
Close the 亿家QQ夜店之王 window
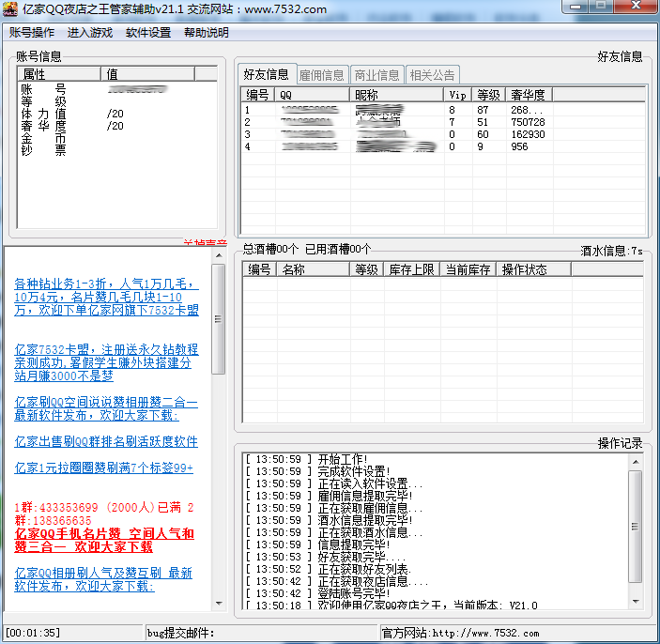[636, 6]
